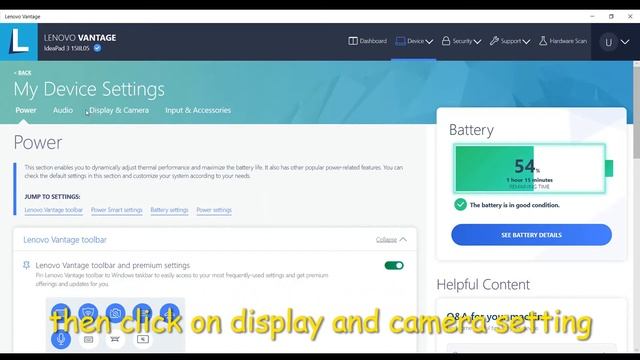The image size is (640, 360).
Task: Jump to Power Smart settings
Action: pos(117,210)
